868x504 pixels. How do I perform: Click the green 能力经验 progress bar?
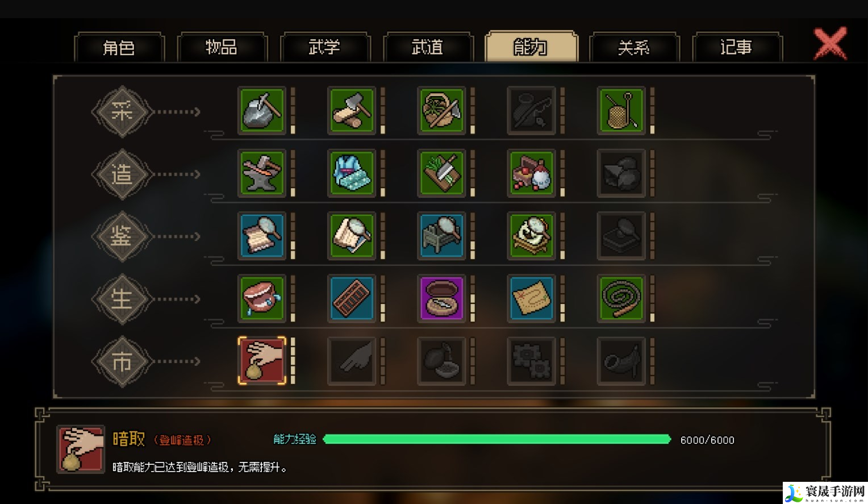coord(497,439)
